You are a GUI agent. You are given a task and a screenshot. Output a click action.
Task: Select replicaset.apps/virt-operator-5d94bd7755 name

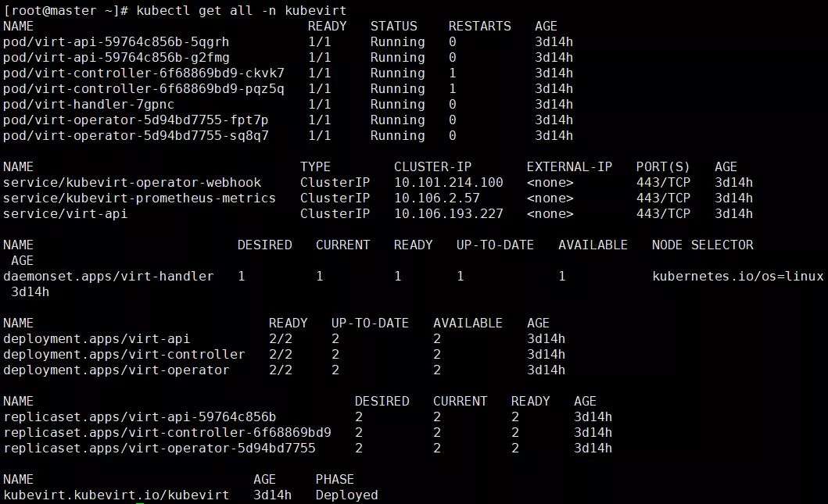coord(159,448)
